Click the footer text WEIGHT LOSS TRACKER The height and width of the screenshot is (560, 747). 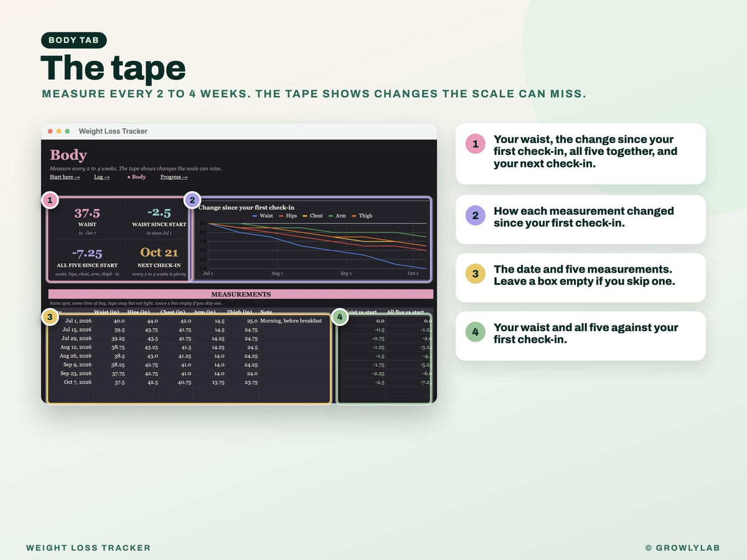pos(88,548)
